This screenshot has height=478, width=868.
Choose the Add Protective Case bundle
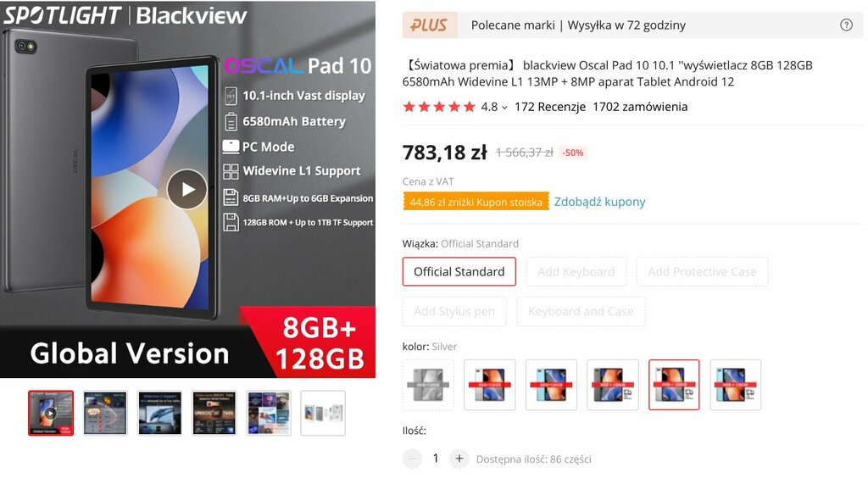(x=702, y=272)
